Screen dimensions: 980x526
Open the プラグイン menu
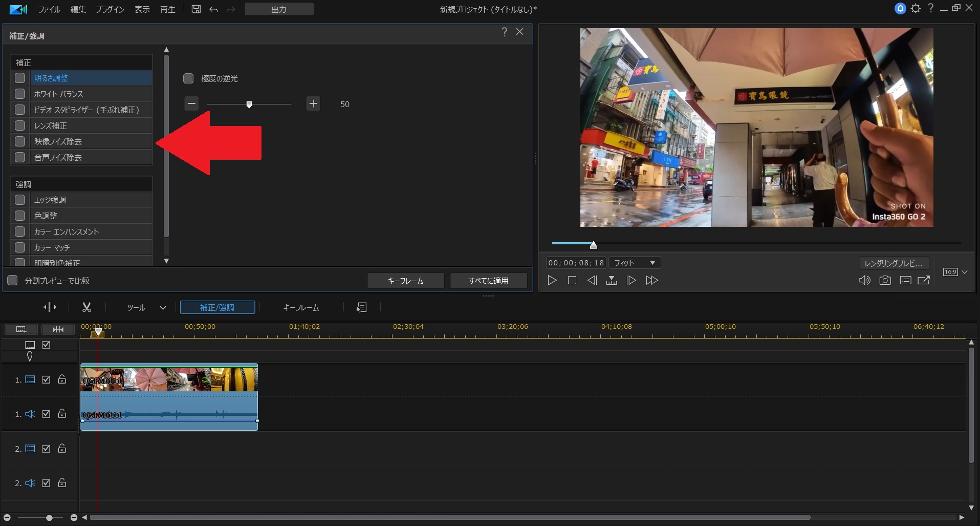point(110,9)
